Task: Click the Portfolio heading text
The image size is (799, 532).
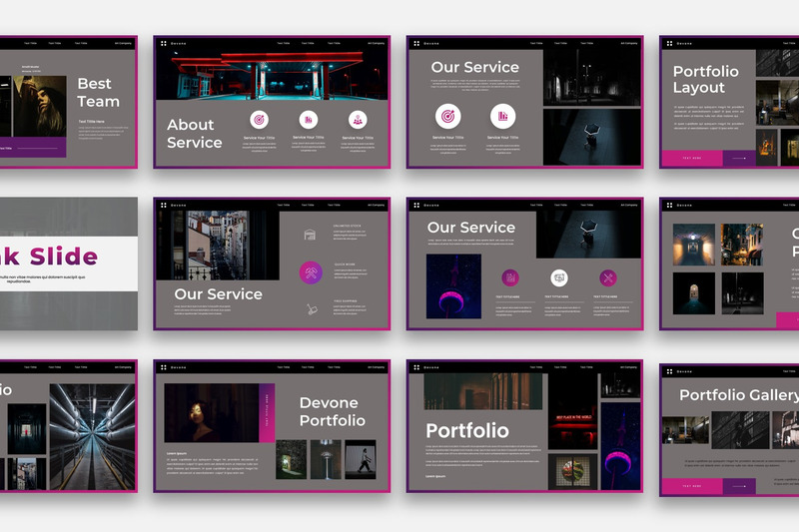Action: [x=467, y=431]
